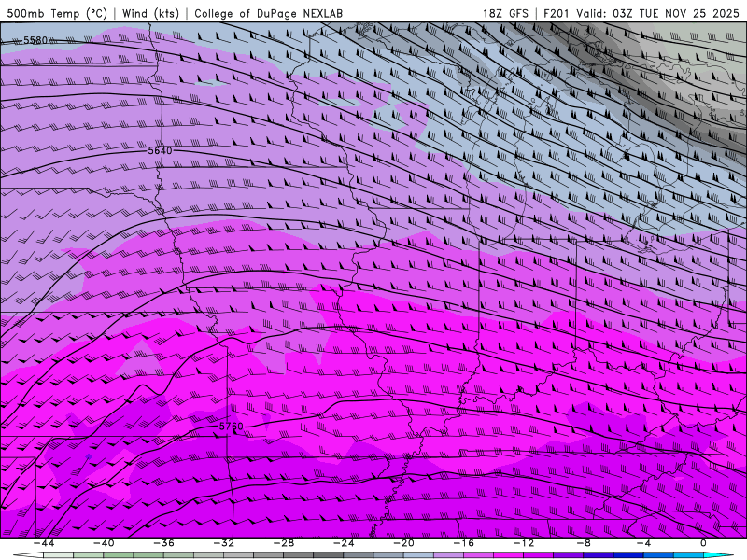This screenshot has width=747, height=560.
Task: Click the 5580 height contour label
Action: click(35, 40)
